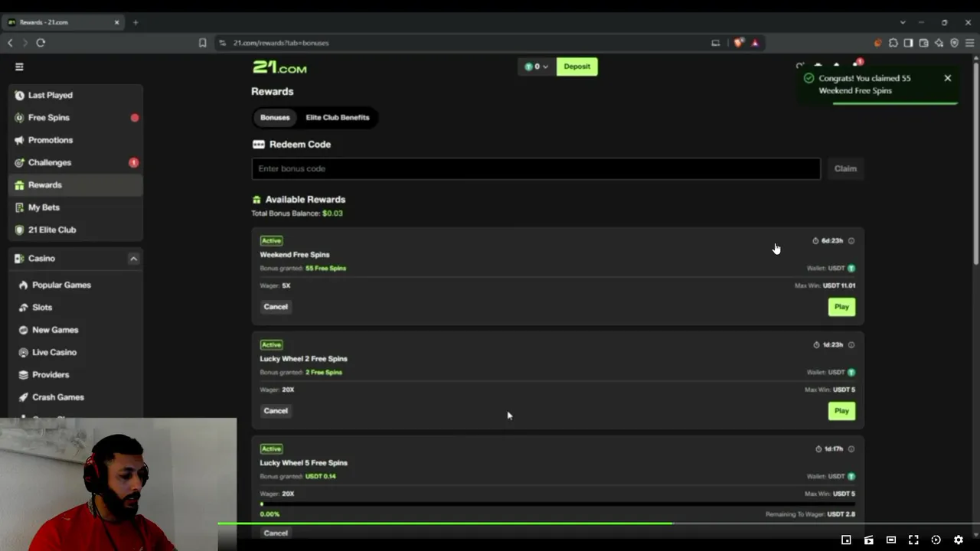Screen dimensions: 980x551
Task: Open Slots in the Casino section
Action: (75, 307)
